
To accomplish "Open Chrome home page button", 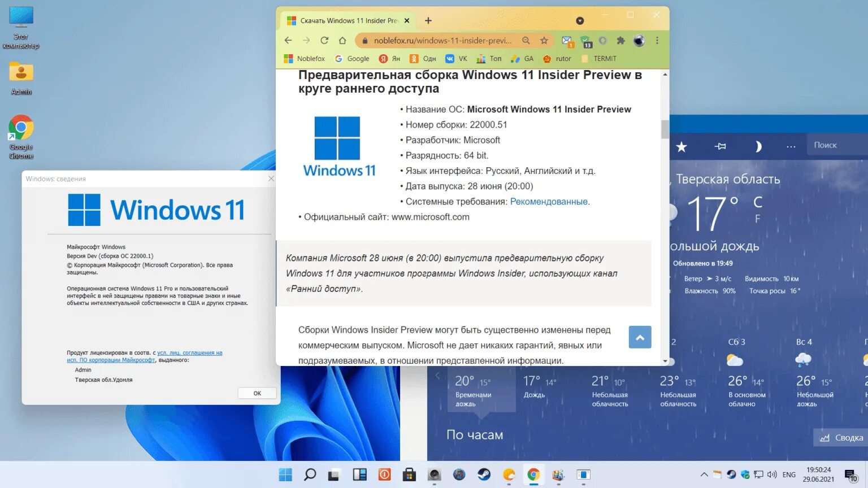I will 342,40.
